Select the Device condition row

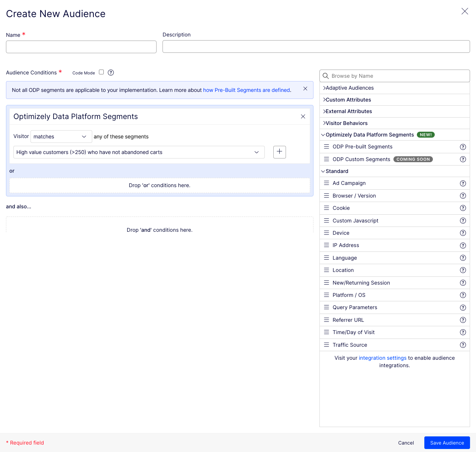(x=395, y=233)
